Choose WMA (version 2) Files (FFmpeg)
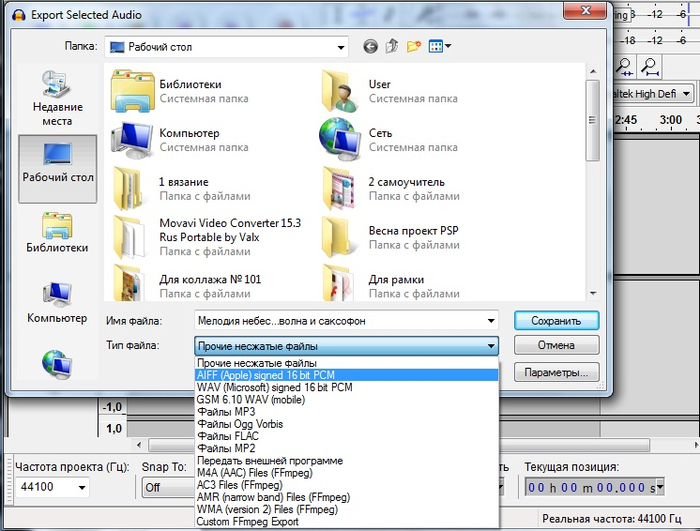Screen dimensions: 700x531 346,509
